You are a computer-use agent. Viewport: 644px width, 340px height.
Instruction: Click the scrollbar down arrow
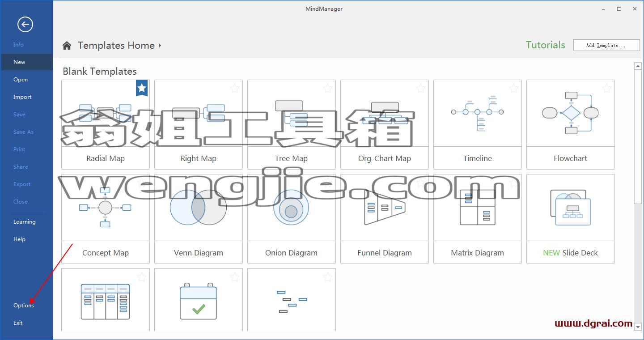(x=638, y=327)
